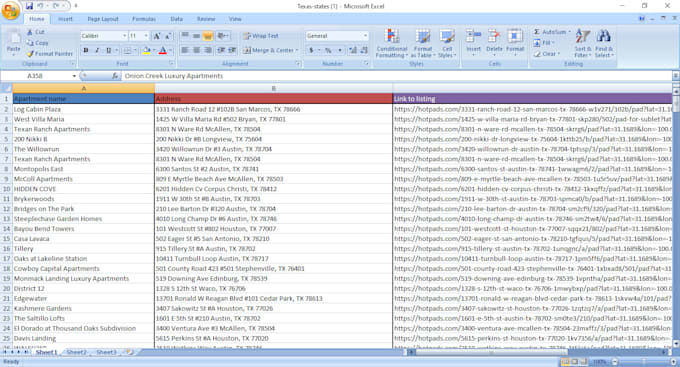The image size is (680, 367).
Task: Open Cell Styles gallery
Action: tap(447, 43)
